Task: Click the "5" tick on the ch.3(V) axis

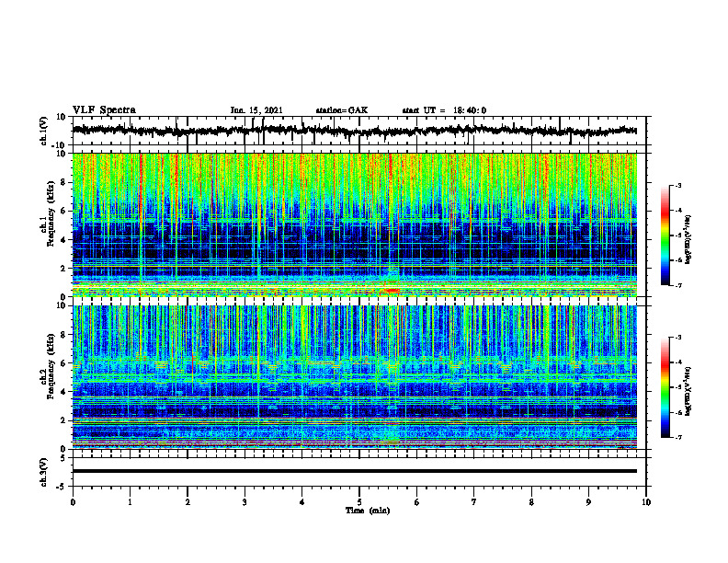Action: pos(63,458)
